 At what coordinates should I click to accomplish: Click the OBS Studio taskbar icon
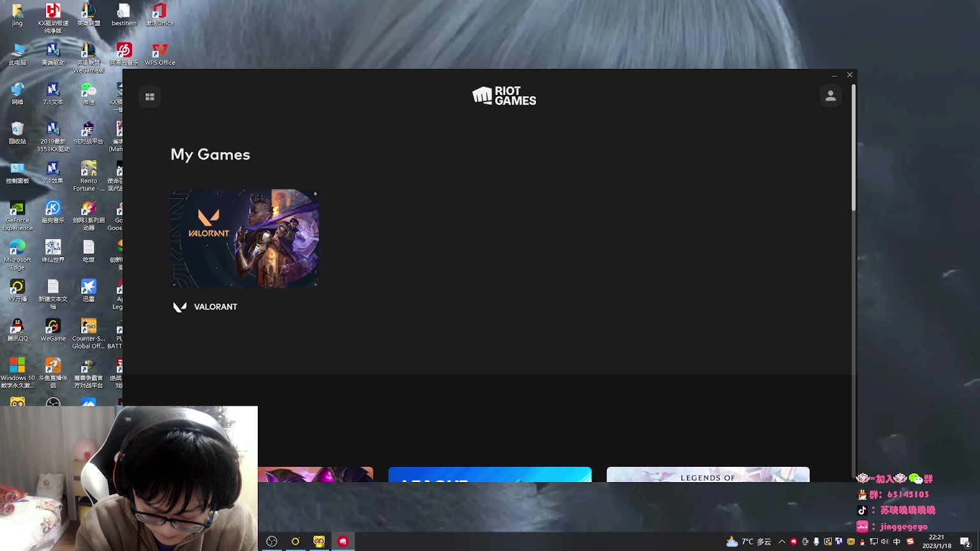point(272,541)
